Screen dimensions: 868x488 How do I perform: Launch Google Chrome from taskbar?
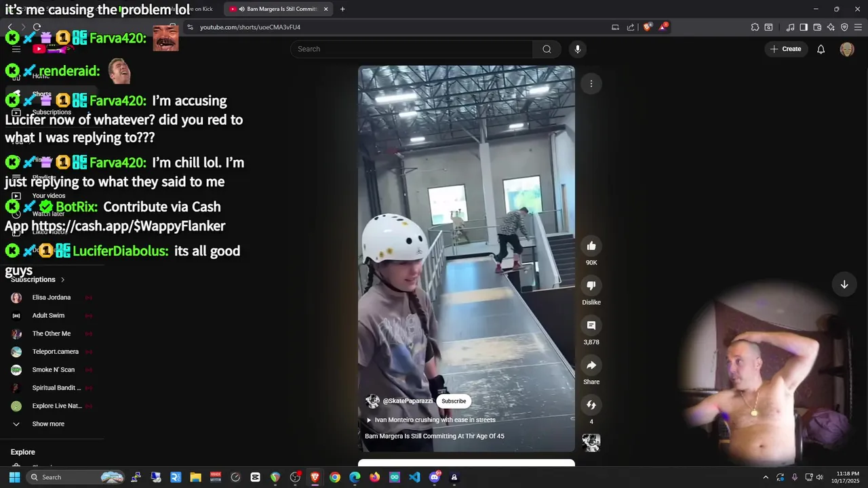click(335, 477)
